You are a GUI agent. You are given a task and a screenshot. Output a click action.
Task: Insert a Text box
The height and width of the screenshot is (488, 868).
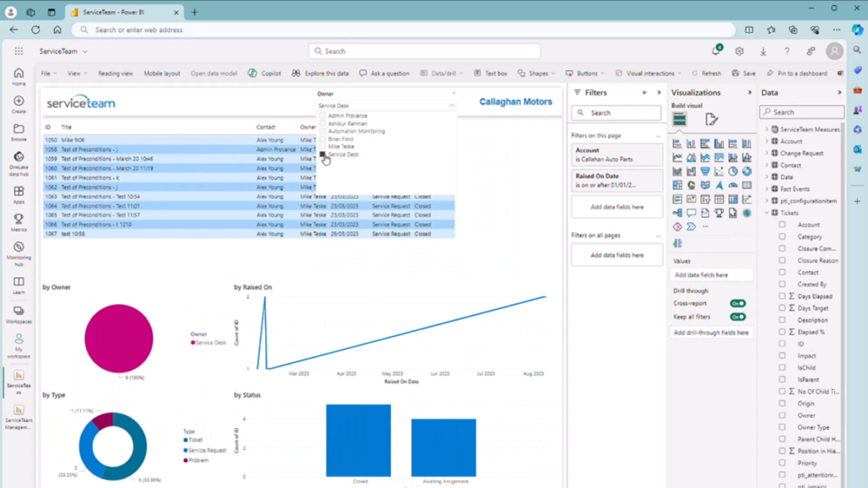point(491,73)
